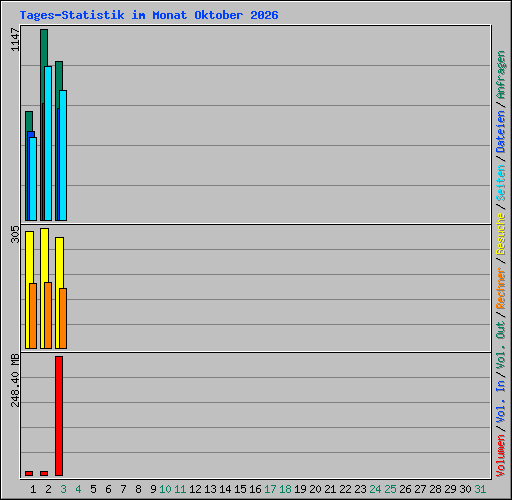Click day label '16' on the x-axis
This screenshot has width=512, height=500.
[x=255, y=489]
